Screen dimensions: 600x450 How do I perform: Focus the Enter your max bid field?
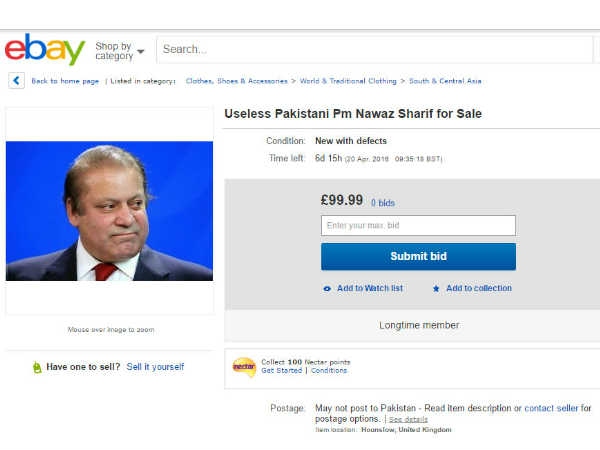pos(418,225)
